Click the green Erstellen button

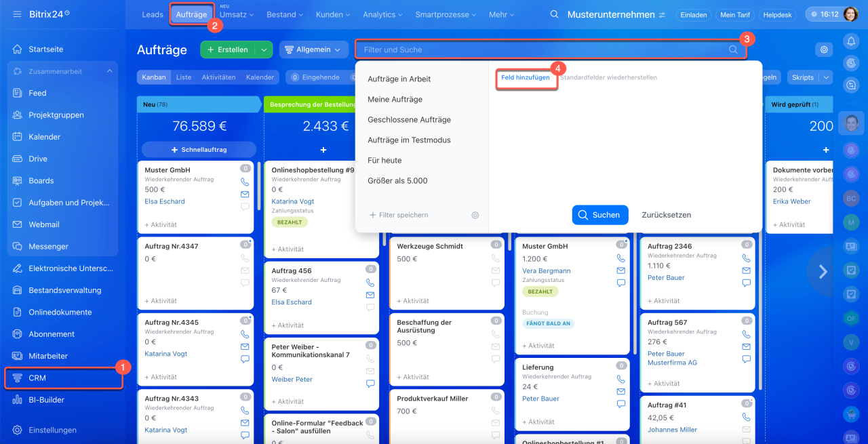click(227, 49)
